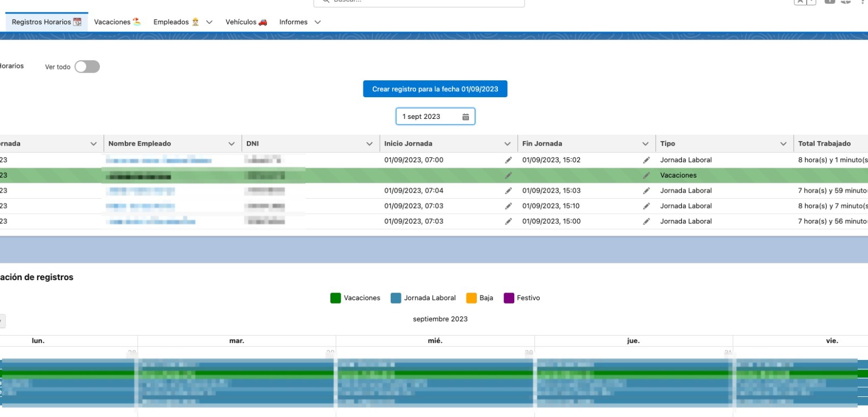Open the Tipo column menu chevron
This screenshot has height=417, width=868.
point(783,144)
